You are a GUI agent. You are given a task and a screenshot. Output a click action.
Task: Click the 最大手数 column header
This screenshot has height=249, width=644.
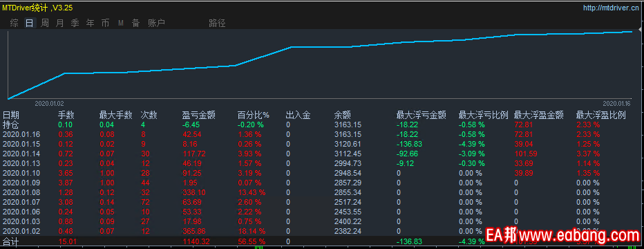(x=116, y=115)
